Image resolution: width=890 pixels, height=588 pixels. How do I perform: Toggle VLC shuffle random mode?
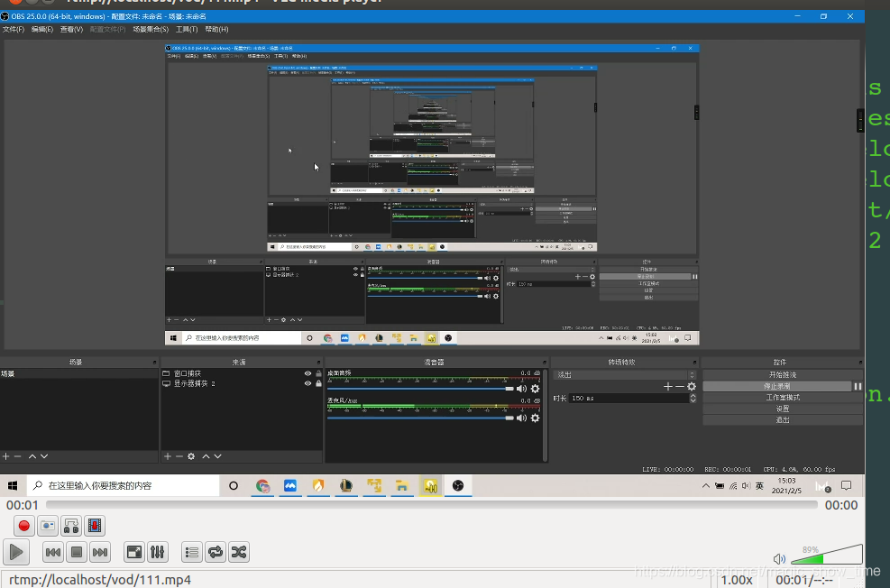click(239, 552)
